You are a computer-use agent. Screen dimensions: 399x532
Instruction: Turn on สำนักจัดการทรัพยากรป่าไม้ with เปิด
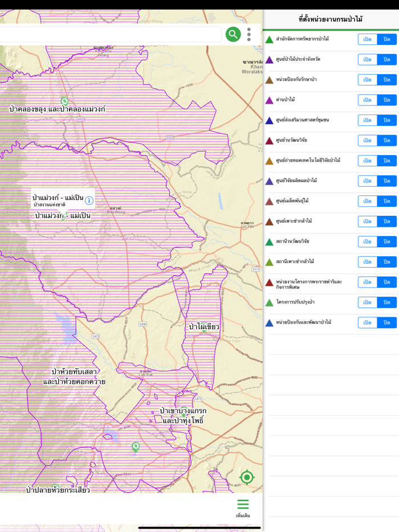pos(367,39)
